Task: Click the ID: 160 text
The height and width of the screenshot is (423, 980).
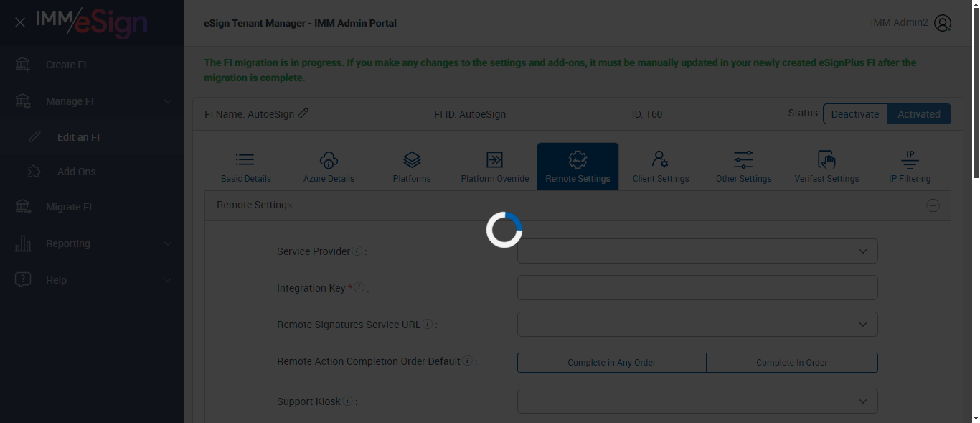Action: 647,114
